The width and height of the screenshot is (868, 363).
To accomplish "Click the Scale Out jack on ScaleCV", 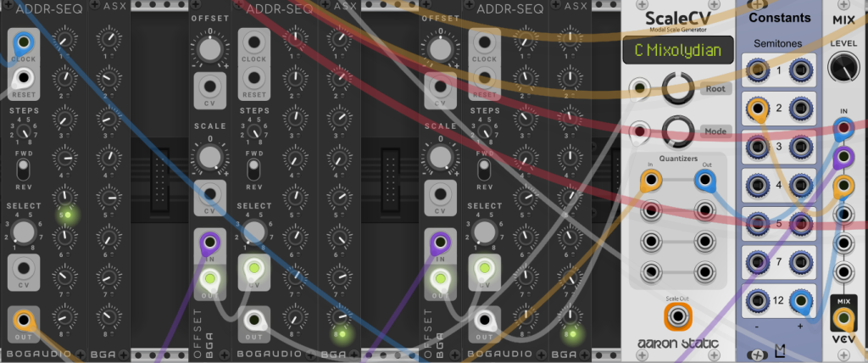I will [x=677, y=316].
